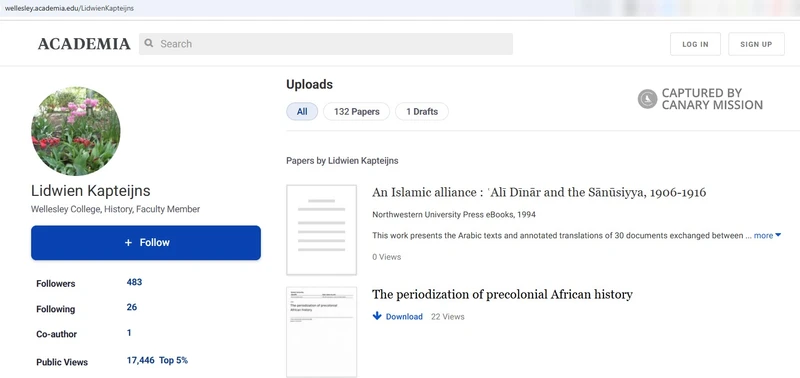Click the LOG IN button
800x378 pixels.
(x=695, y=44)
